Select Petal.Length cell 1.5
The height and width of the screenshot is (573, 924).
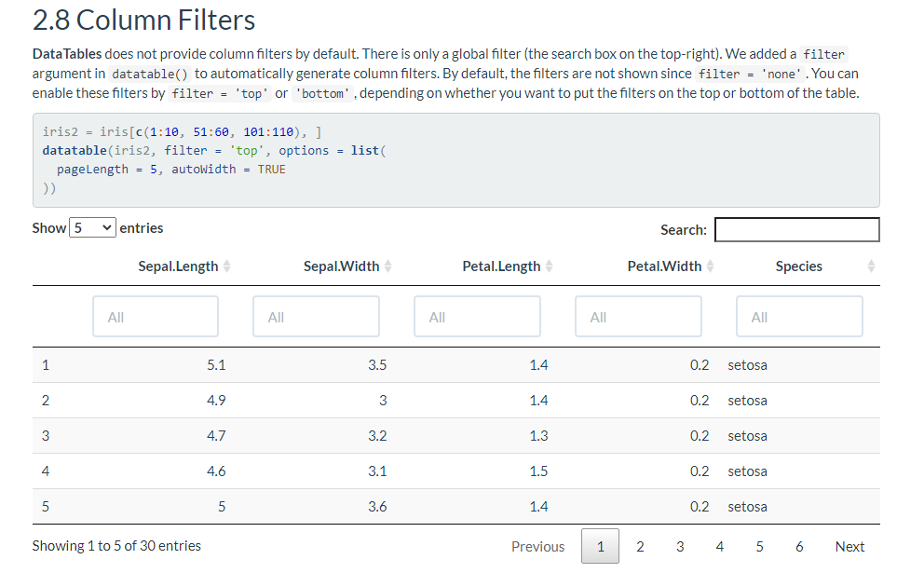coord(538,471)
